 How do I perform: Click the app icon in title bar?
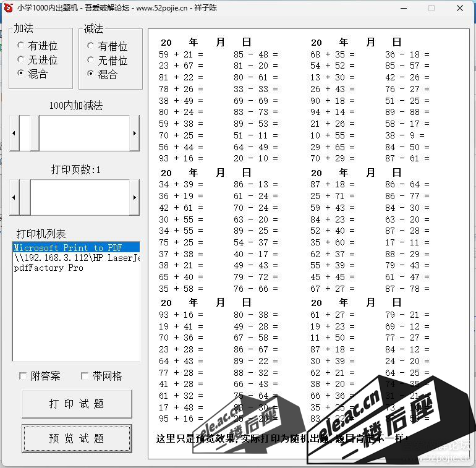(9, 8)
